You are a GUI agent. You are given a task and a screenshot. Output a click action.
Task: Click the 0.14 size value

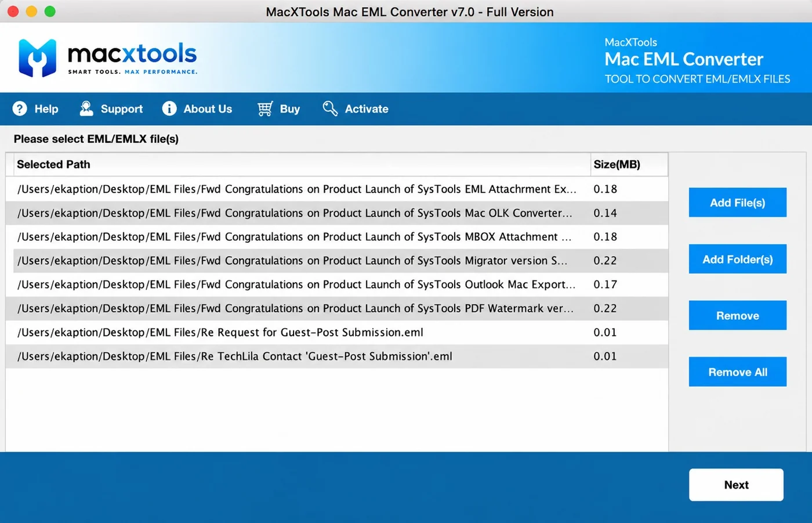[605, 213]
